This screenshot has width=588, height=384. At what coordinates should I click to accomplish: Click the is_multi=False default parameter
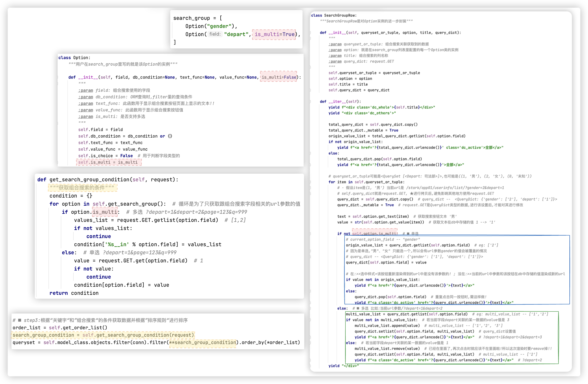[279, 77]
